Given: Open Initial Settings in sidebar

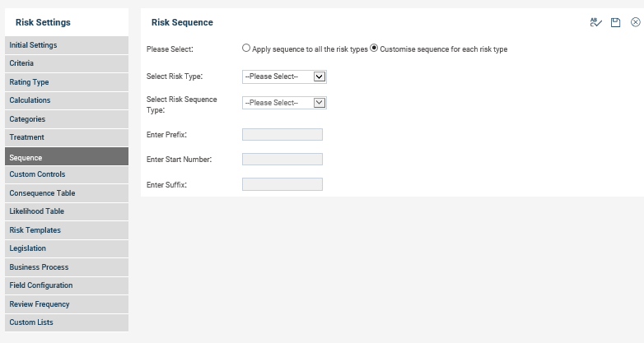Looking at the screenshot, I should [x=67, y=45].
